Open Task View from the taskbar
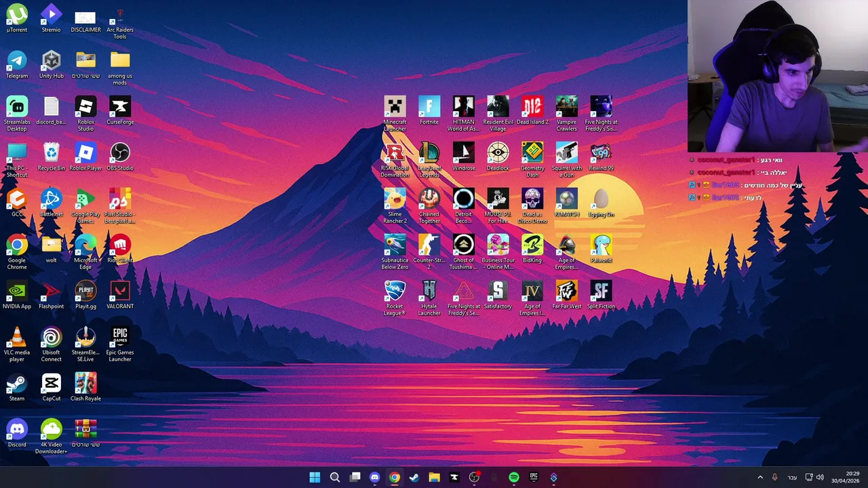868x488 pixels. [x=355, y=477]
